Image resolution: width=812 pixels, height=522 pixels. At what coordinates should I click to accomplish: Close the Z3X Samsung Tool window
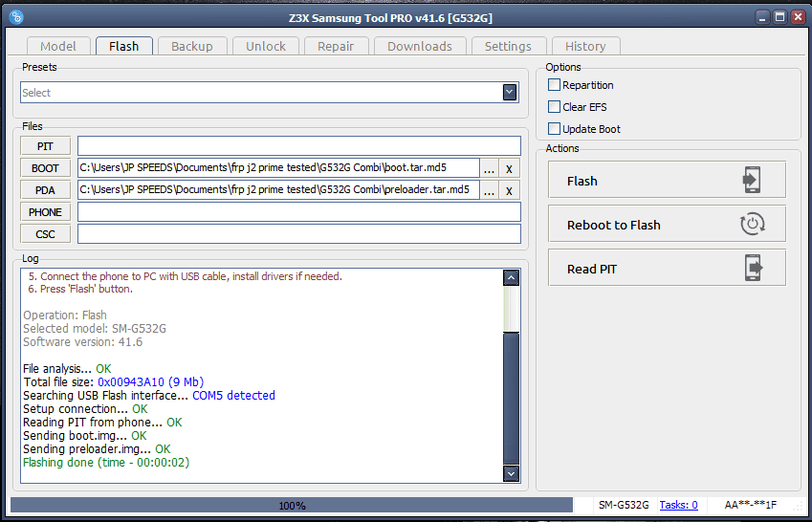point(798,17)
